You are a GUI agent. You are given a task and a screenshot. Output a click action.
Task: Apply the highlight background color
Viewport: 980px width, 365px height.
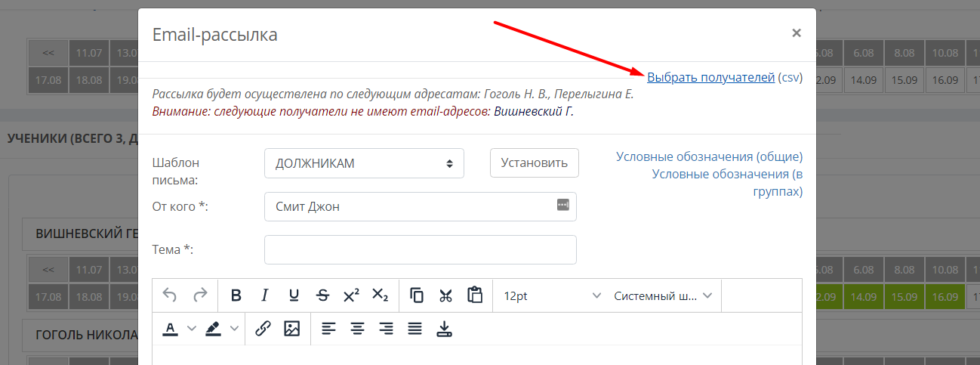pyautogui.click(x=214, y=329)
